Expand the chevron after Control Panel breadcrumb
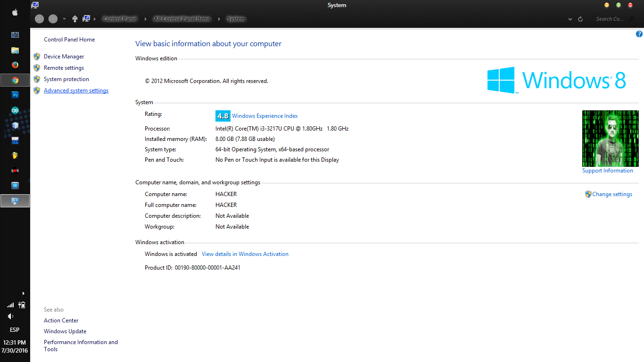Screen dimensions: 644x362 [147, 19]
